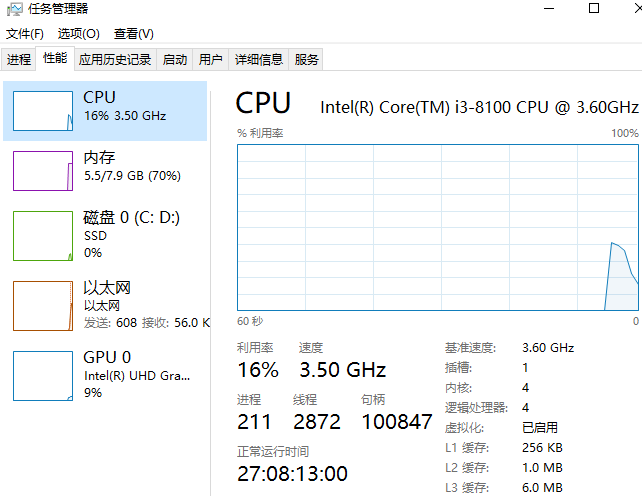Switch to the 详细信息 tab

259,60
